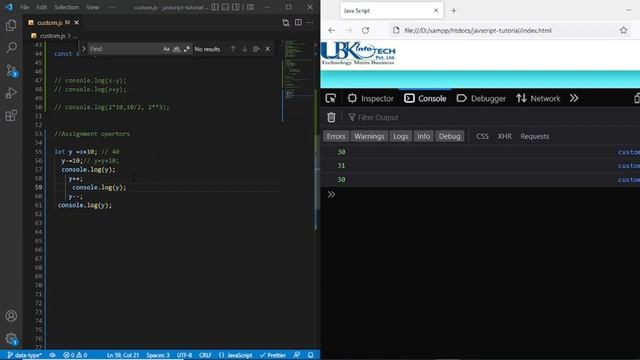
Task: Change indentation via Spaces: 3
Action: coord(158,355)
